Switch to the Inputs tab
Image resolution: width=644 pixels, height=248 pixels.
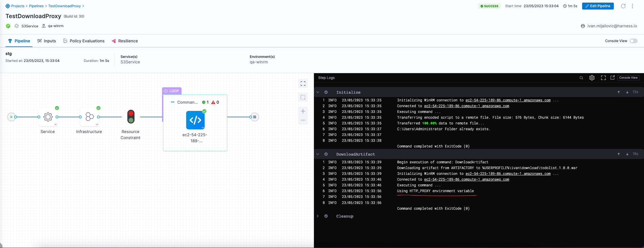point(47,41)
